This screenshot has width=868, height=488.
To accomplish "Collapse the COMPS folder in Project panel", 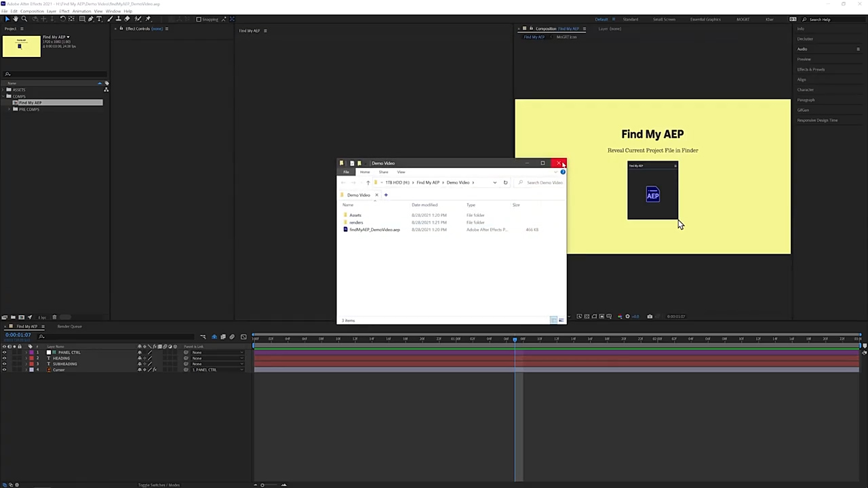I will coord(3,96).
